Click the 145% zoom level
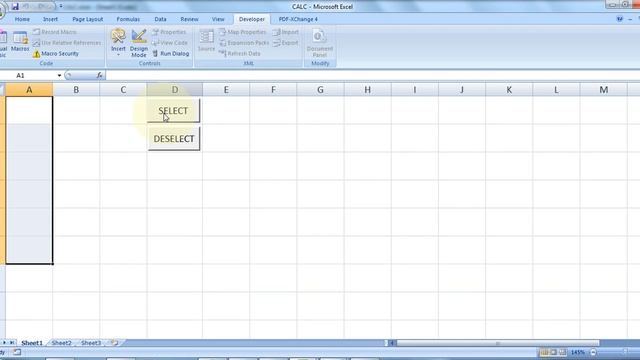Image resolution: width=640 pixels, height=360 pixels. (578, 352)
